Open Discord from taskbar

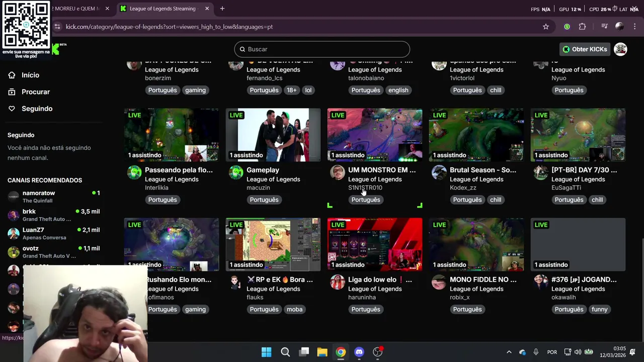tap(359, 352)
